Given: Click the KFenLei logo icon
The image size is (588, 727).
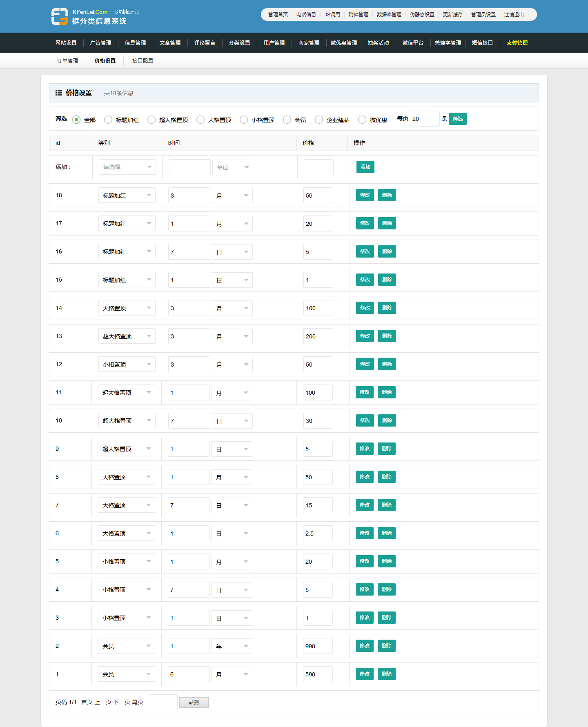Looking at the screenshot, I should 60,17.
